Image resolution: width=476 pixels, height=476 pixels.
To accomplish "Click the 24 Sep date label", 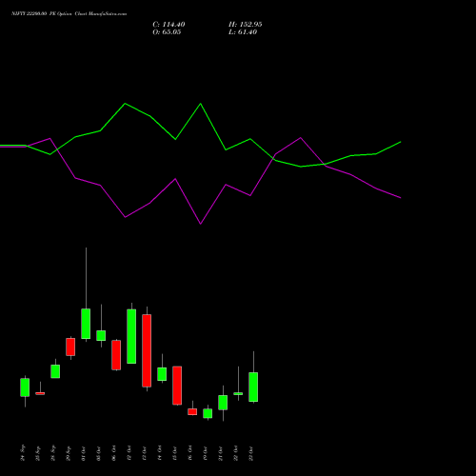I will click(23, 453).
